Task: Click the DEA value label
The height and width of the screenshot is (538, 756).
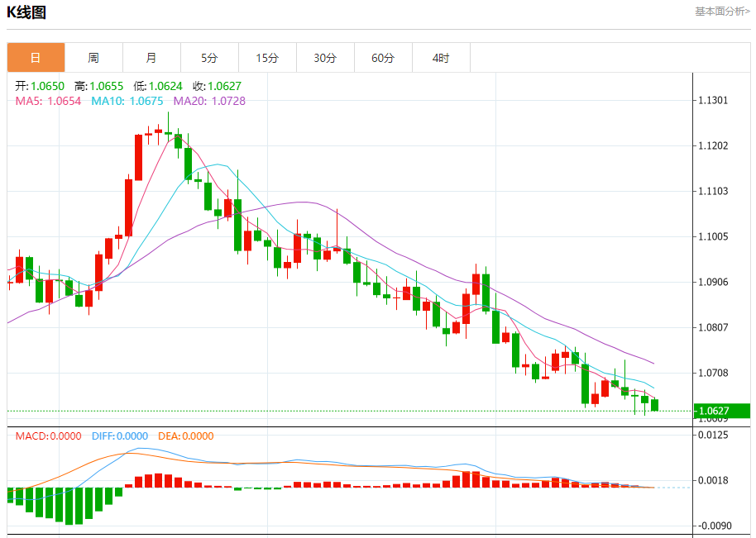Action: coord(185,436)
